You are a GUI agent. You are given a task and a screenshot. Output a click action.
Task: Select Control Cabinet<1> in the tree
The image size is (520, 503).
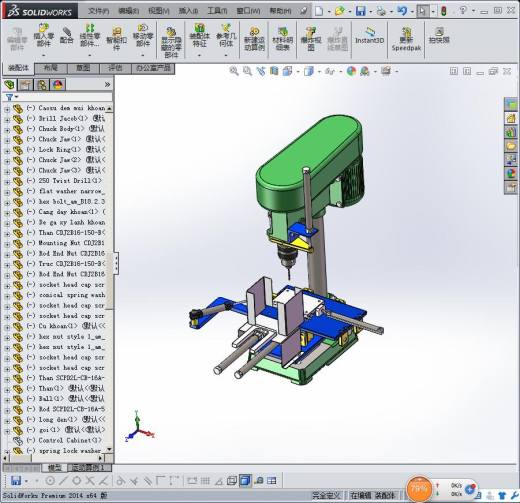pyautogui.click(x=70, y=440)
